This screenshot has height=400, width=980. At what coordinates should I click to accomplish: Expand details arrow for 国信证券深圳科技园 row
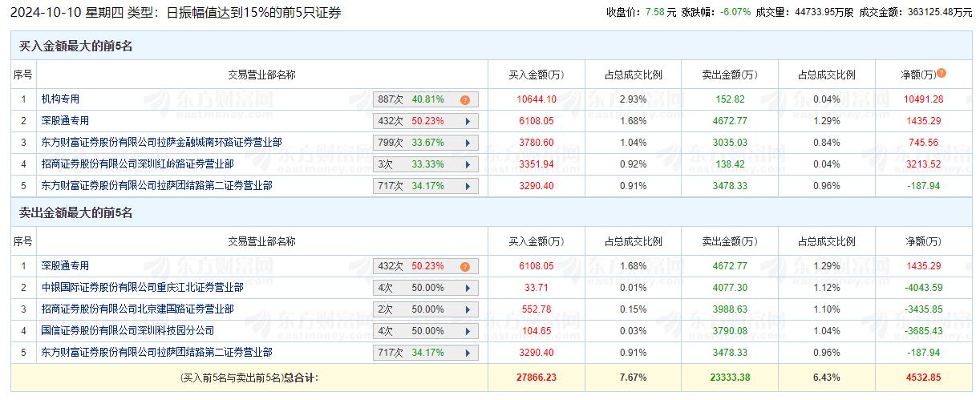click(467, 331)
